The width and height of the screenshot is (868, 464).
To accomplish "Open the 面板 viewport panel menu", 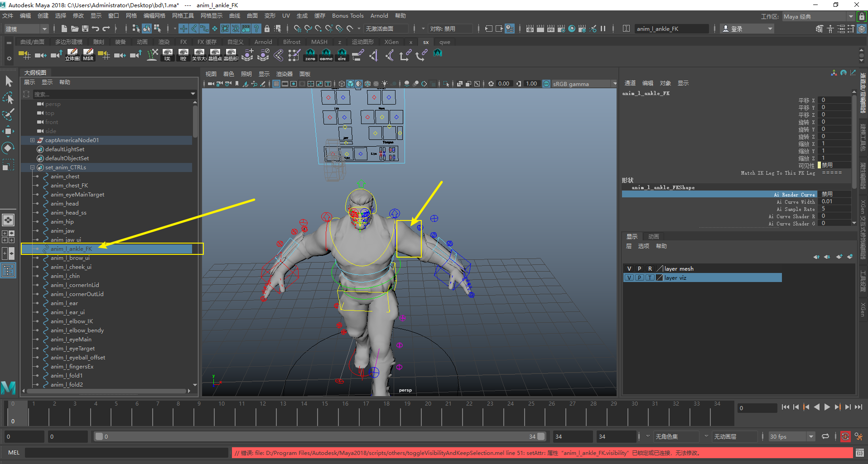I will (305, 74).
